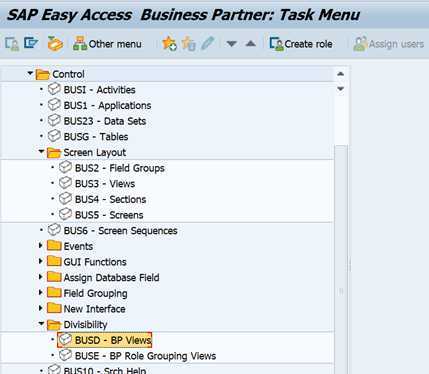The width and height of the screenshot is (429, 374).
Task: Click the Screen Layout folder icon
Action: [x=54, y=152]
